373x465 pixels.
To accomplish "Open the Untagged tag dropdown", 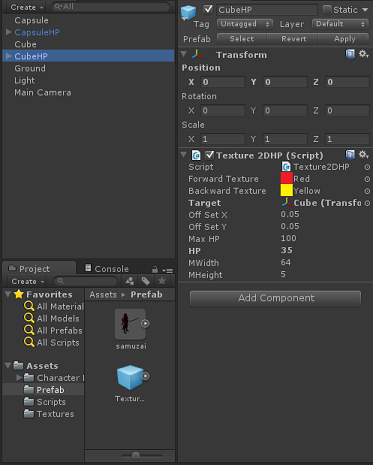I will [x=245, y=24].
